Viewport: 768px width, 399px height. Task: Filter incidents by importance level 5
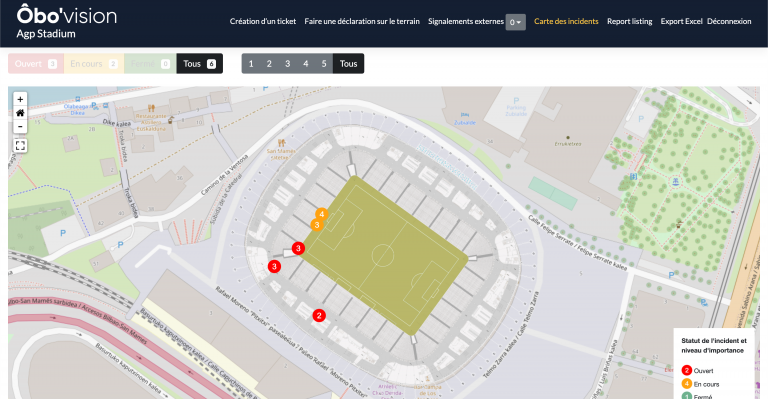click(x=324, y=64)
